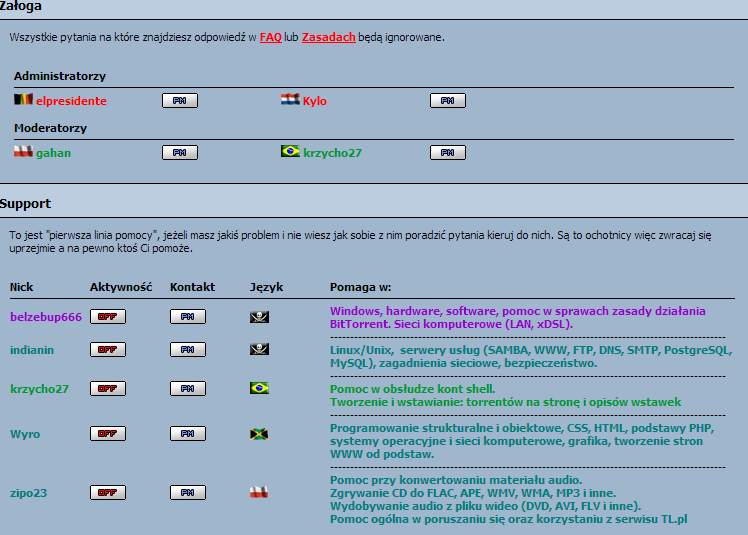Send PM to indianin
The height and width of the screenshot is (535, 748).
(188, 349)
